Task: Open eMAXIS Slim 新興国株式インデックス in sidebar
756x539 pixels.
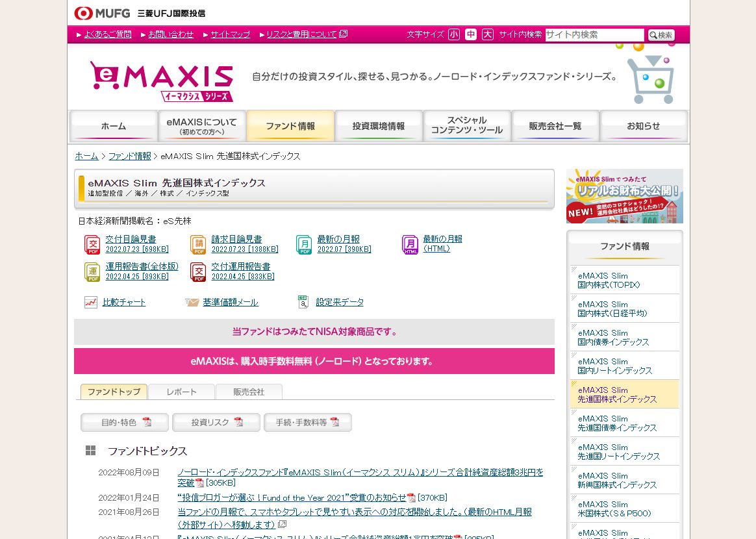Action: point(624,480)
